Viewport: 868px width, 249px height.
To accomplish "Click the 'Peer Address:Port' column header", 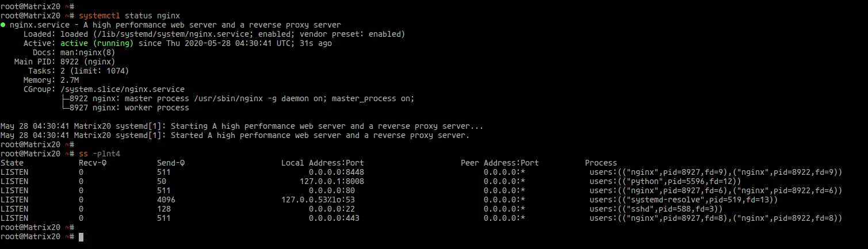I will [x=499, y=163].
